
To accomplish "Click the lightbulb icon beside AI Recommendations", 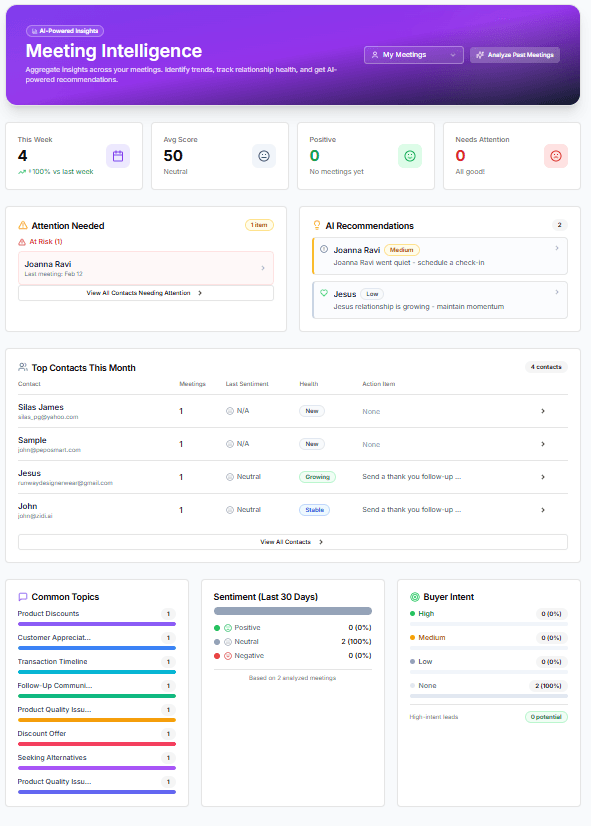I will (x=317, y=225).
